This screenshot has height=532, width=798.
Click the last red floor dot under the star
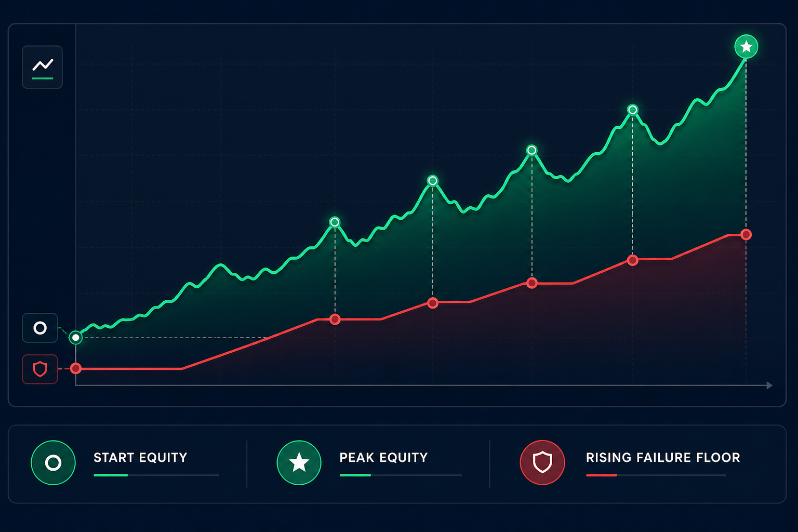746,234
